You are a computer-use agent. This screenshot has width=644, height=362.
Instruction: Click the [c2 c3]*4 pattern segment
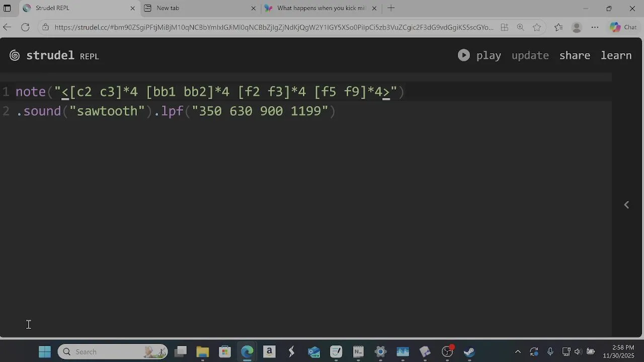click(104, 92)
